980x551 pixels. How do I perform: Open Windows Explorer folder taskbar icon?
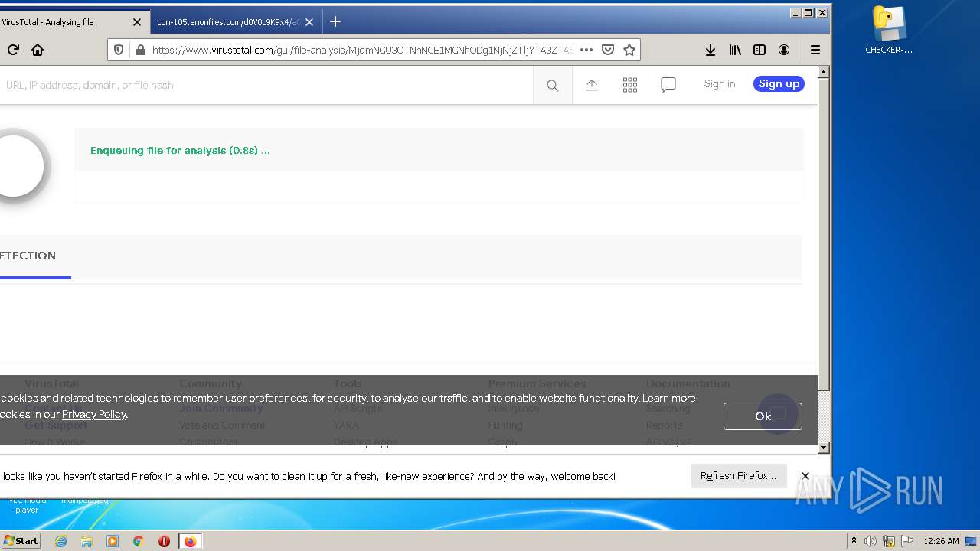tap(87, 541)
